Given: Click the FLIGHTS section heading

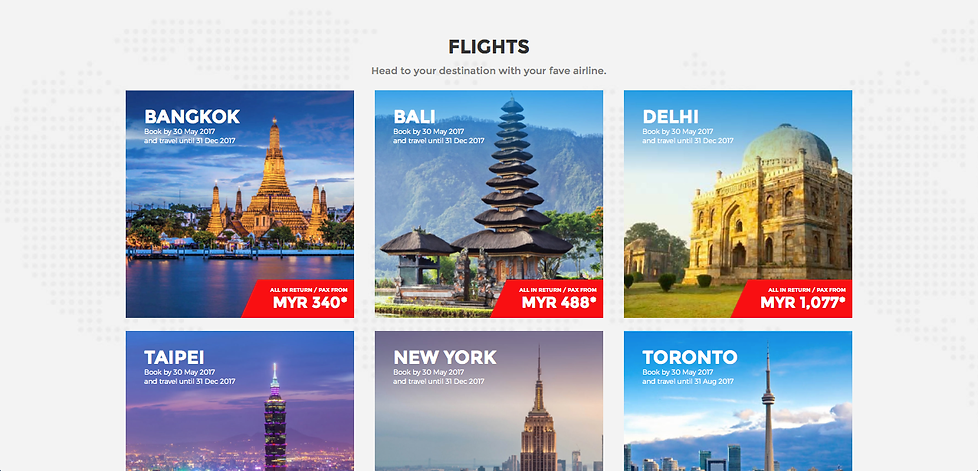Looking at the screenshot, I should click(x=488, y=47).
